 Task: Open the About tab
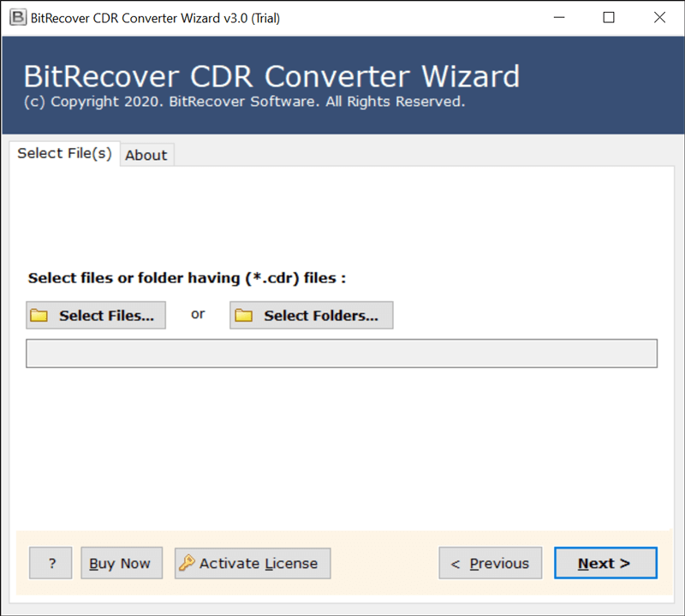(146, 155)
